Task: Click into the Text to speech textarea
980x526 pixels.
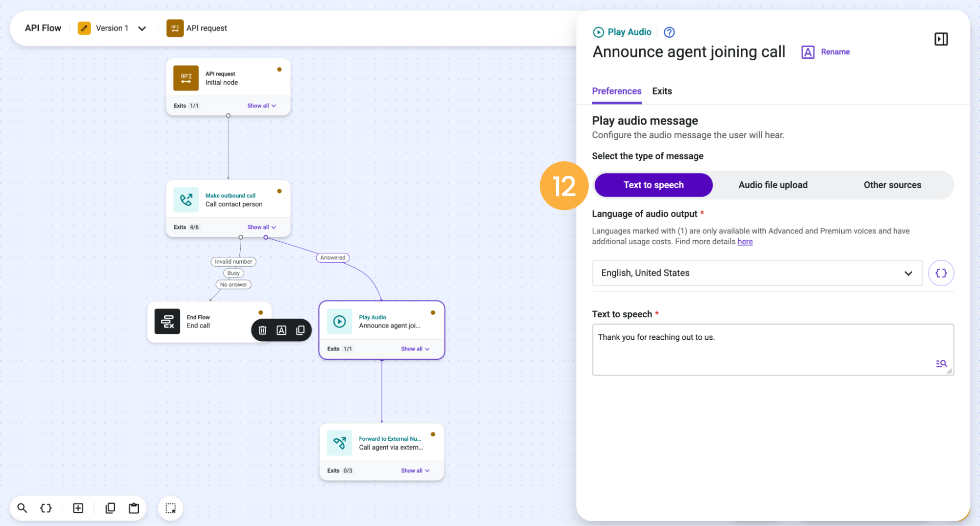Action: pos(773,350)
